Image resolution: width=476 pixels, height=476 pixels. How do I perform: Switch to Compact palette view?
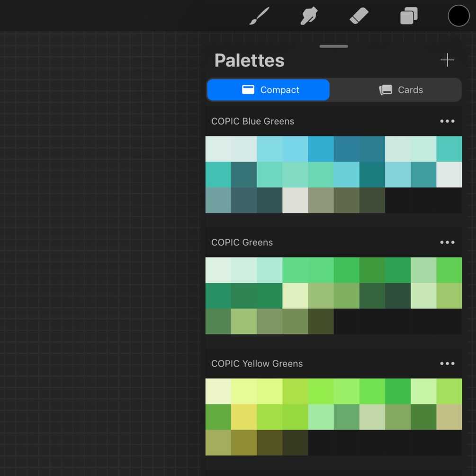tap(268, 90)
